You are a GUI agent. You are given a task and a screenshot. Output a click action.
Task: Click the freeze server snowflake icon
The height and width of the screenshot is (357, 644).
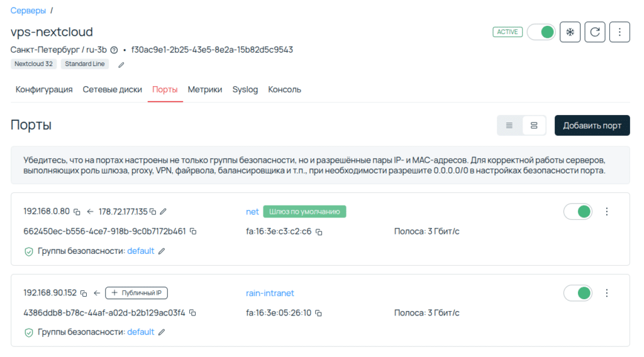(570, 32)
